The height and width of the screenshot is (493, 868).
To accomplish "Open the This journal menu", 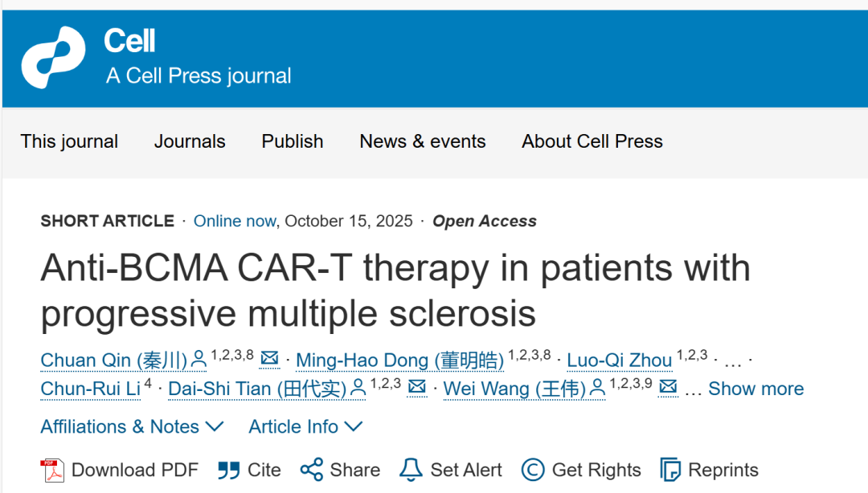I will [x=69, y=141].
